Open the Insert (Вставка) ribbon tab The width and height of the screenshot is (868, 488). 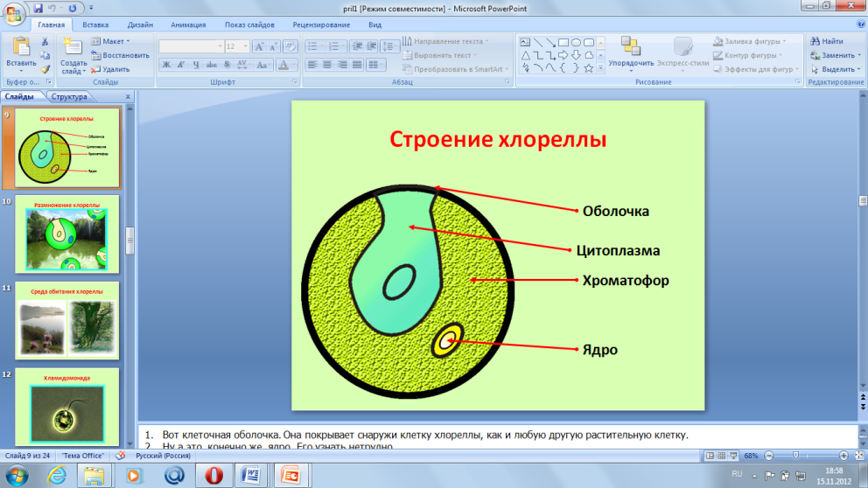[x=94, y=25]
